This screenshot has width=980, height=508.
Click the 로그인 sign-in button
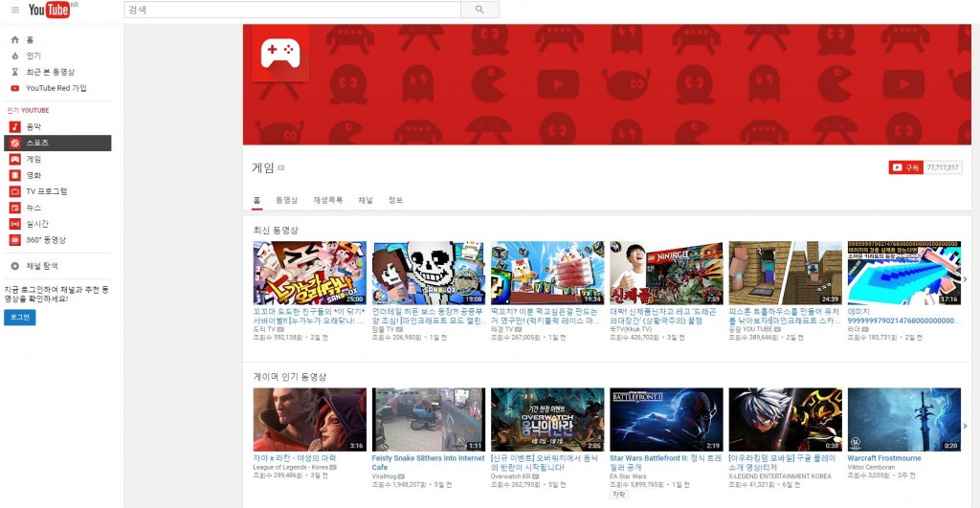point(20,318)
